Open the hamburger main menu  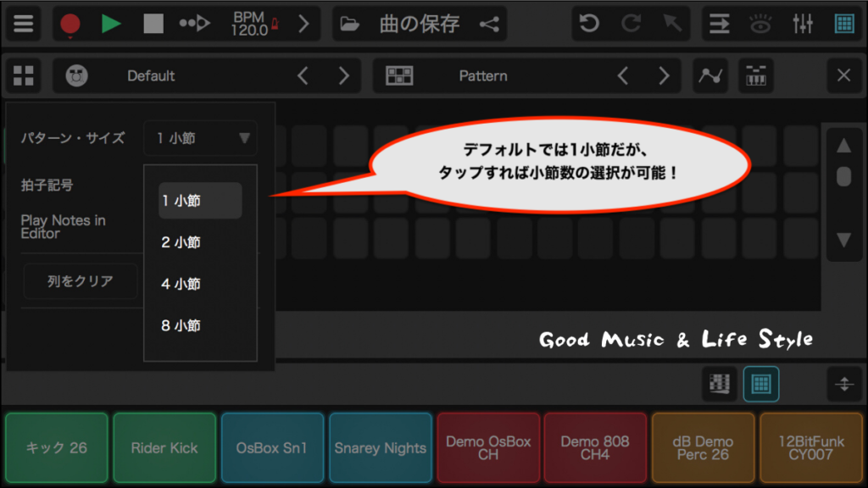(23, 24)
